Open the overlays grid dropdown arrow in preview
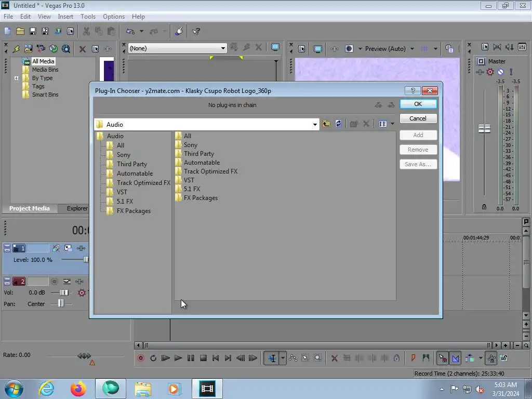The height and width of the screenshot is (399, 532). pos(435,49)
